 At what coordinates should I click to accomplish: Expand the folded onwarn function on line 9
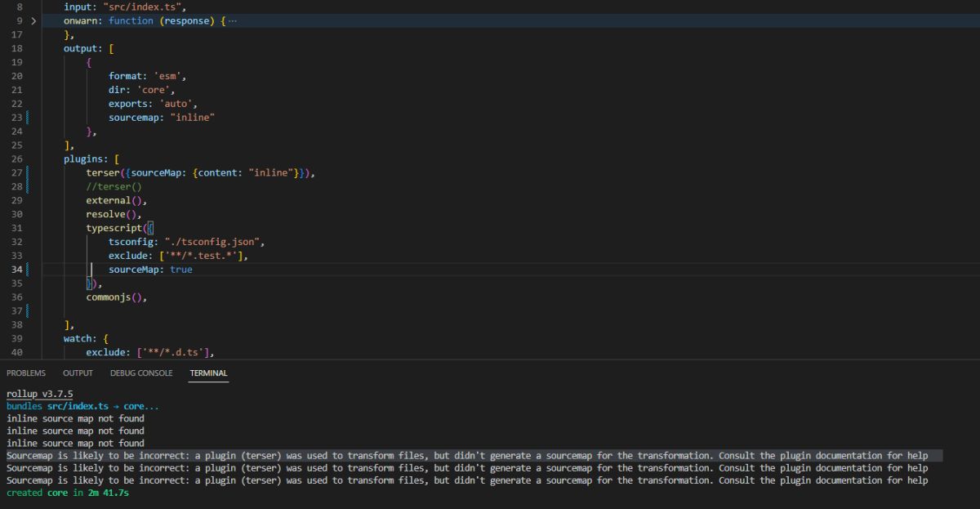[33, 20]
